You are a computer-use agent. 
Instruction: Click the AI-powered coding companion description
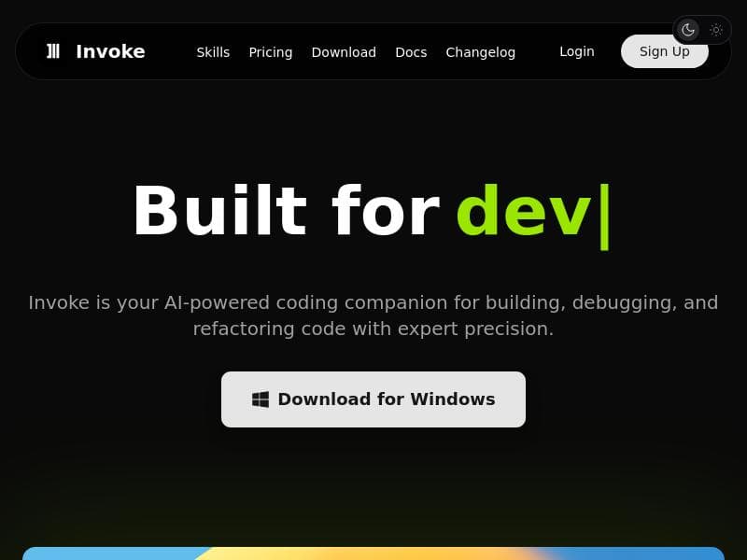pos(373,302)
